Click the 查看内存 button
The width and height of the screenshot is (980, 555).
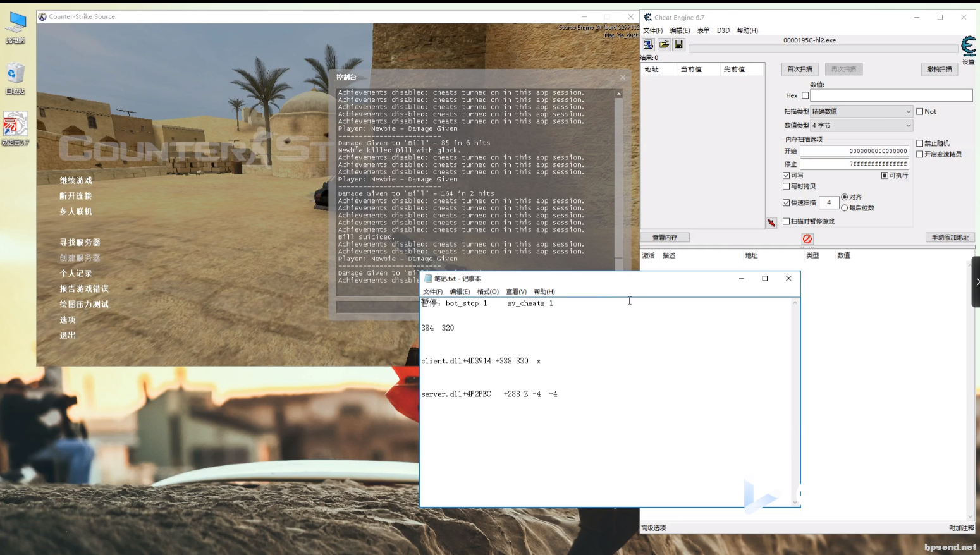click(x=665, y=237)
